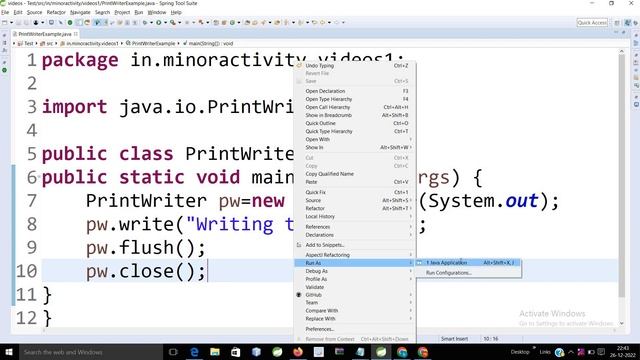Choose Open Declaration in context menu
The height and width of the screenshot is (360, 640).
click(355, 91)
